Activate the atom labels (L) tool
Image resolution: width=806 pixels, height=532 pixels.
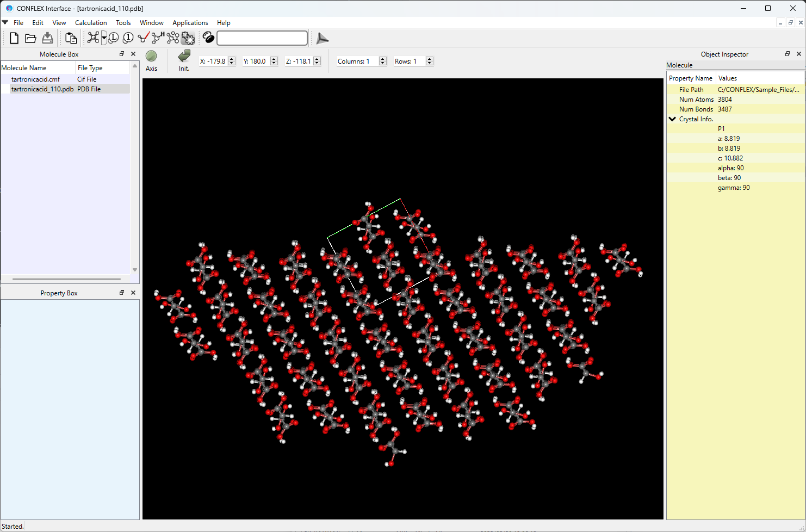tap(113, 38)
